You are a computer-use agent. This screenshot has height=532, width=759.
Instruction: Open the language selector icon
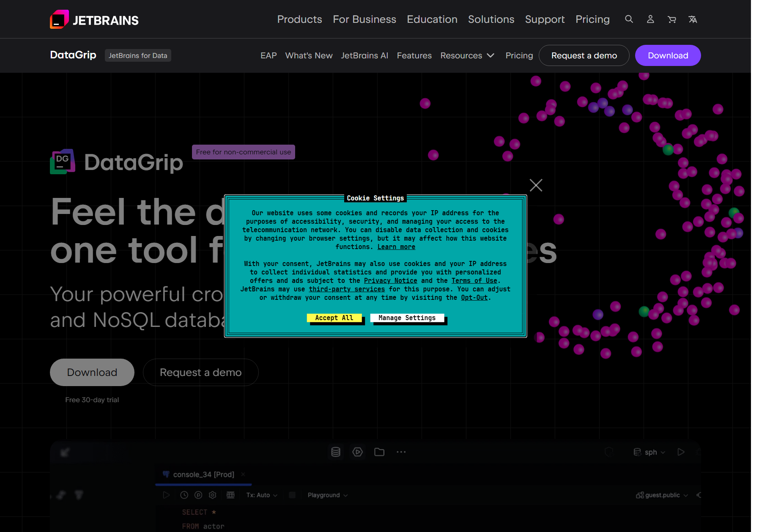pyautogui.click(x=693, y=19)
